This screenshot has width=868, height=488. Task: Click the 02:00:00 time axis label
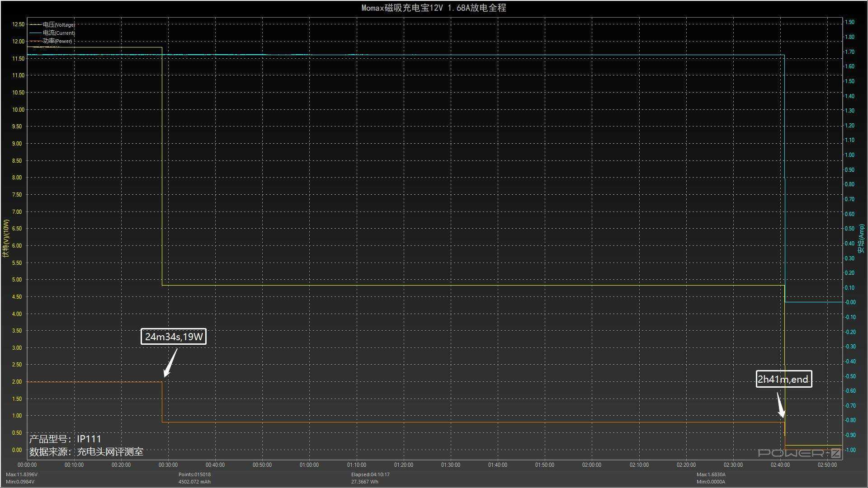pyautogui.click(x=592, y=465)
